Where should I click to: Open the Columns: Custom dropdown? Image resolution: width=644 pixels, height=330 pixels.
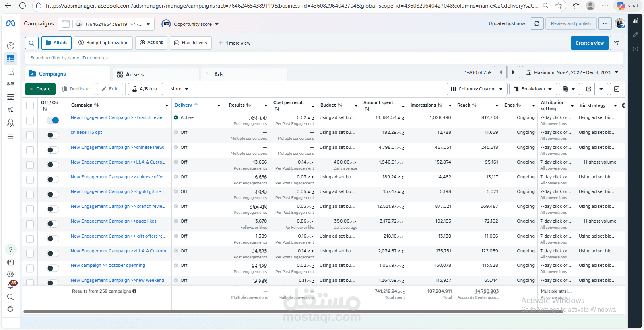pyautogui.click(x=477, y=89)
